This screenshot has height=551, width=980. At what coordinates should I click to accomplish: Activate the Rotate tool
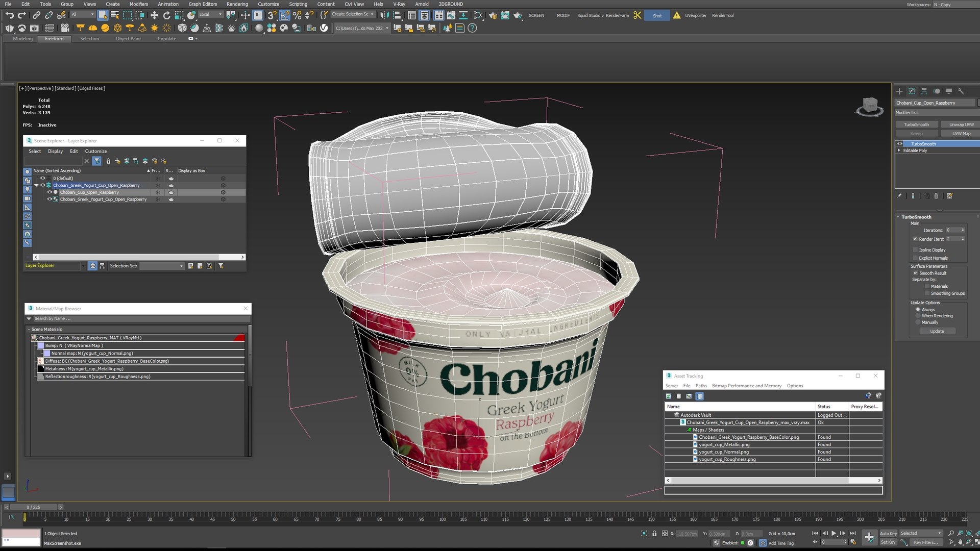pyautogui.click(x=166, y=15)
